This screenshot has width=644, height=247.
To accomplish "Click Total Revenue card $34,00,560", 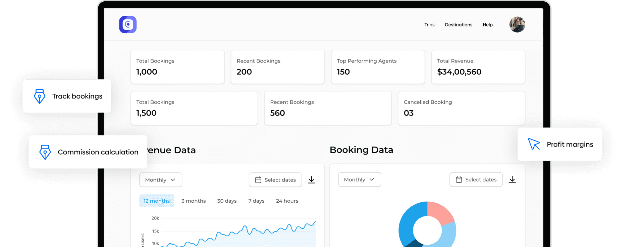I will [x=478, y=67].
